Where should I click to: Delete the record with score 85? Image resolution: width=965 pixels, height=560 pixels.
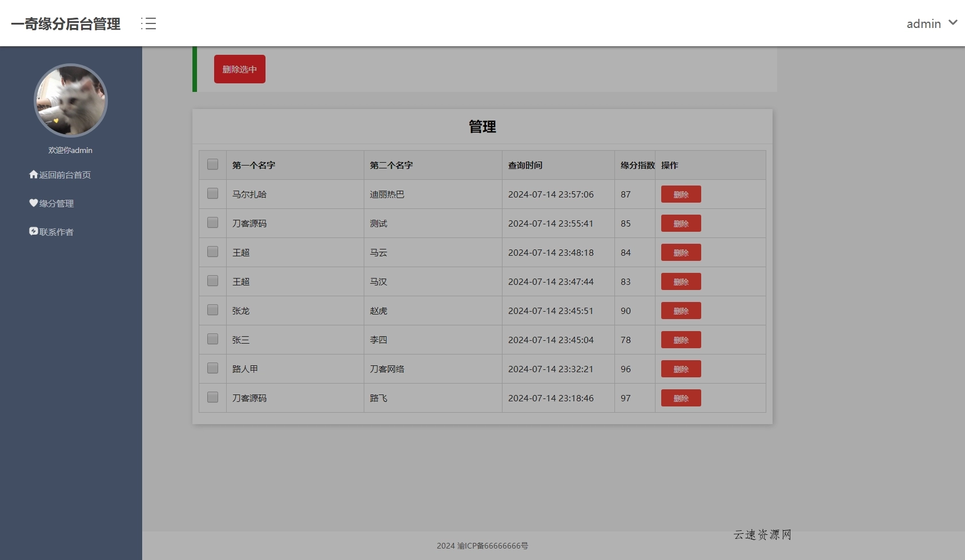[x=681, y=223]
